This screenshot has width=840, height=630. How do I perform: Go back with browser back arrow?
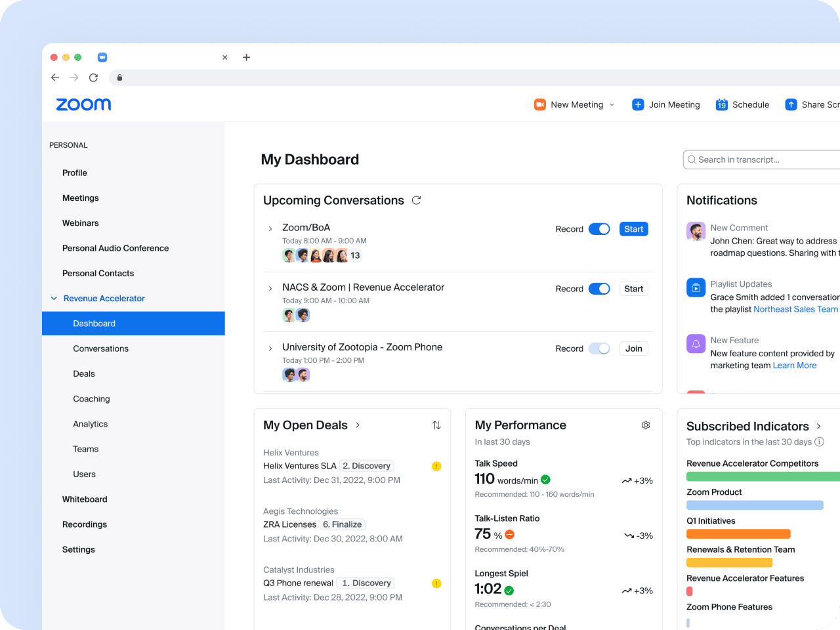pos(55,77)
